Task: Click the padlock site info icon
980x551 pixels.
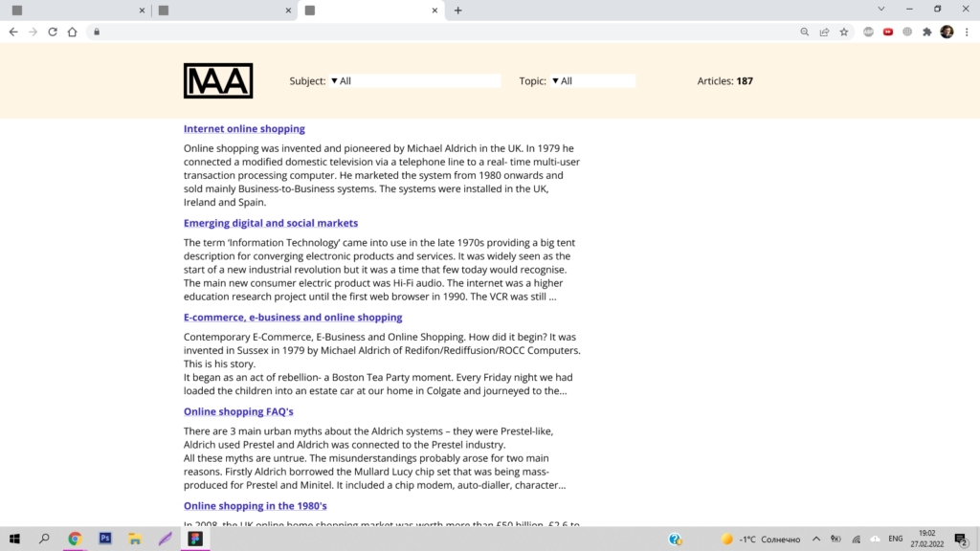Action: pyautogui.click(x=97, y=32)
